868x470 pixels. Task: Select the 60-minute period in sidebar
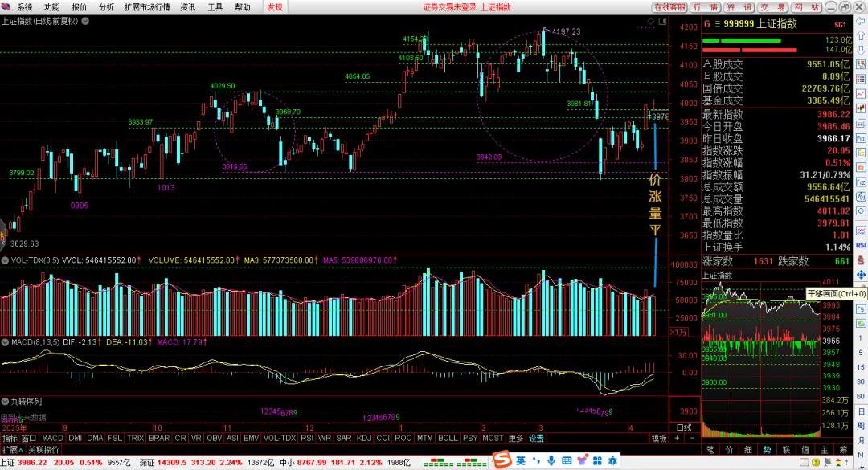861,396
